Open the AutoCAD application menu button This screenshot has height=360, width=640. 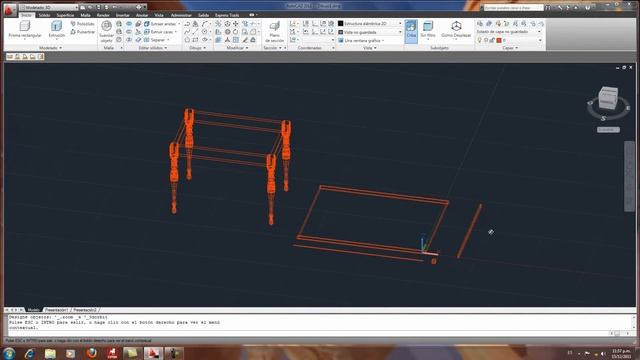tap(10, 9)
